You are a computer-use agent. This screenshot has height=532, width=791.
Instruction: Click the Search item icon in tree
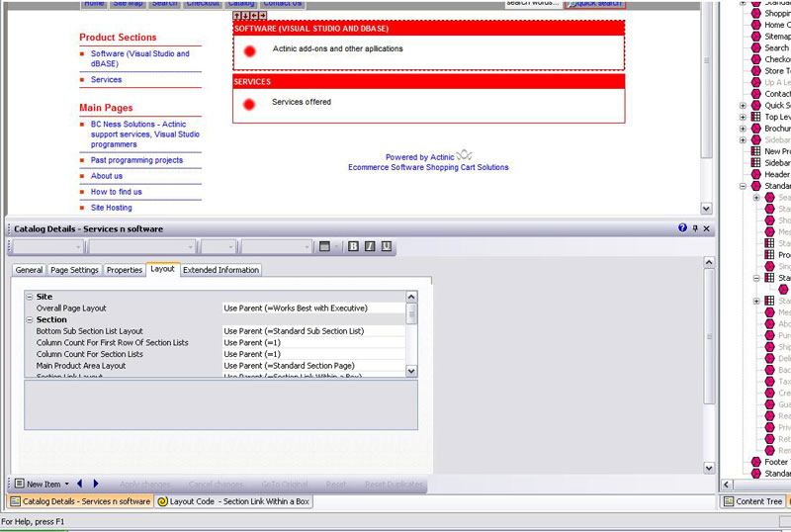756,47
